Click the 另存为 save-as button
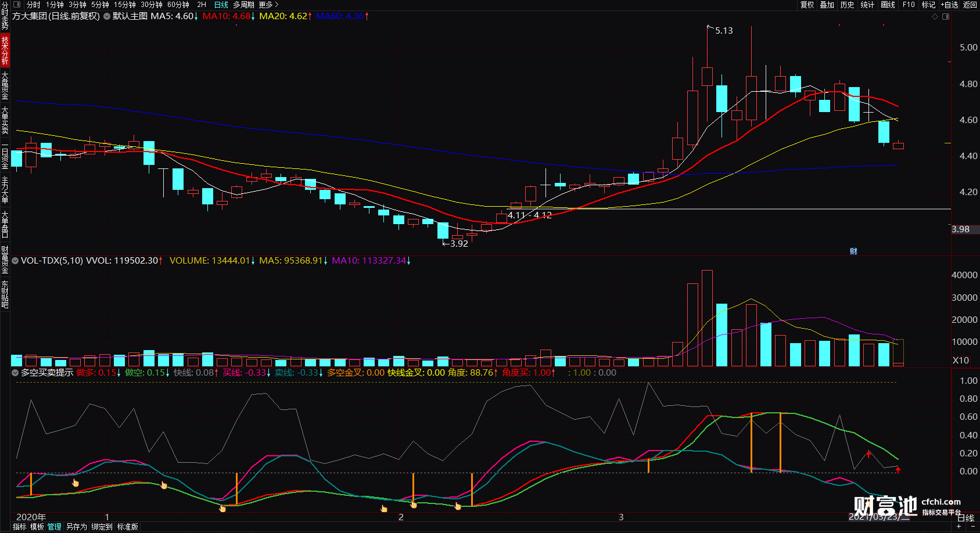 76,527
